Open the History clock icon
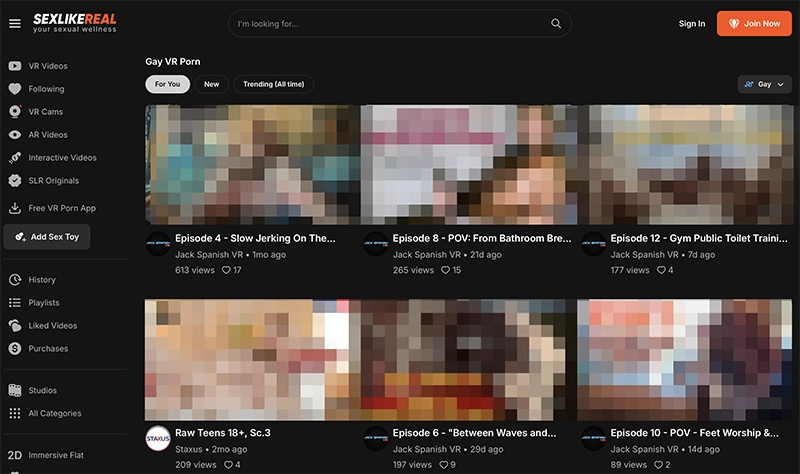This screenshot has height=474, width=800. coord(15,280)
